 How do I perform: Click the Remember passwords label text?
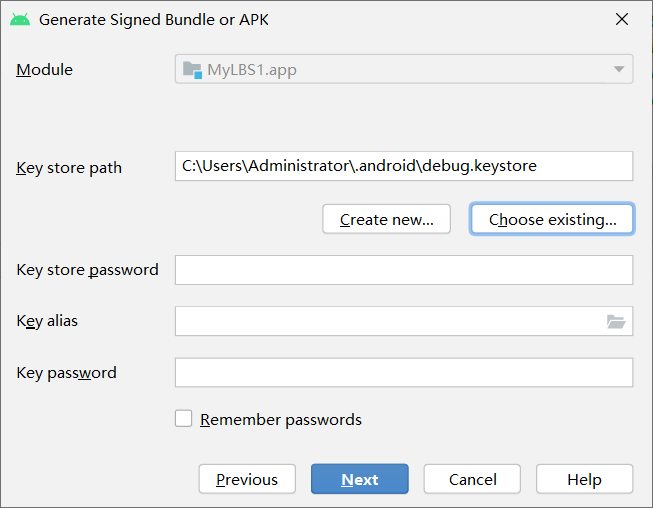coord(281,420)
